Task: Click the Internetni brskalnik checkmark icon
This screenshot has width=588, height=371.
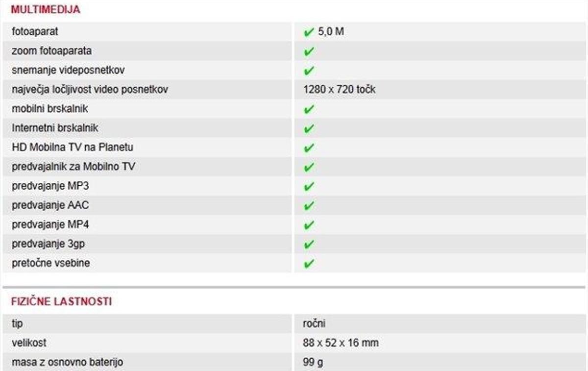Action: tap(308, 129)
